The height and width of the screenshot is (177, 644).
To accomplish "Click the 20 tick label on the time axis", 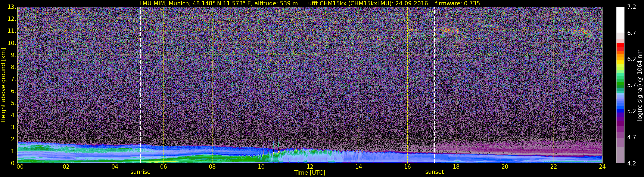I will click(505, 167).
